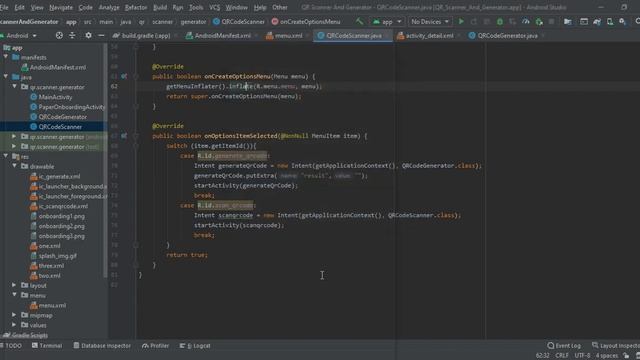Open the Project Structure icon
The width and height of the screenshot is (640, 360).
(x=567, y=21)
